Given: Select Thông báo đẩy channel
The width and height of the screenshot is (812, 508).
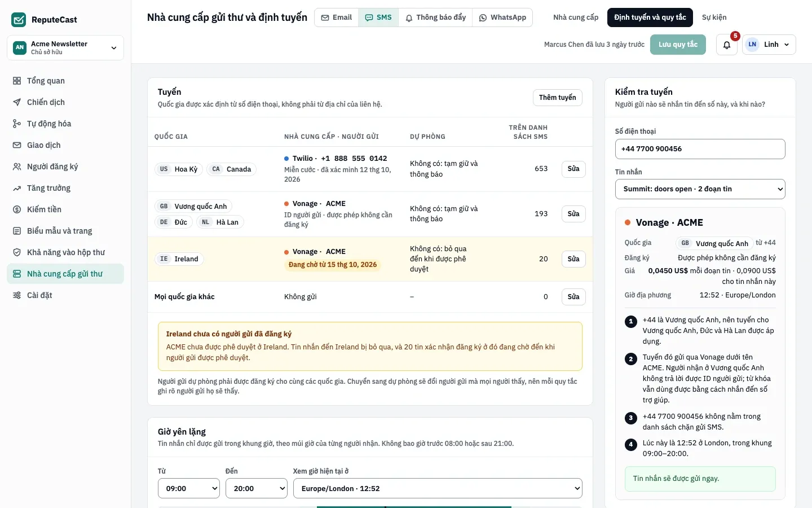Looking at the screenshot, I should [435, 17].
